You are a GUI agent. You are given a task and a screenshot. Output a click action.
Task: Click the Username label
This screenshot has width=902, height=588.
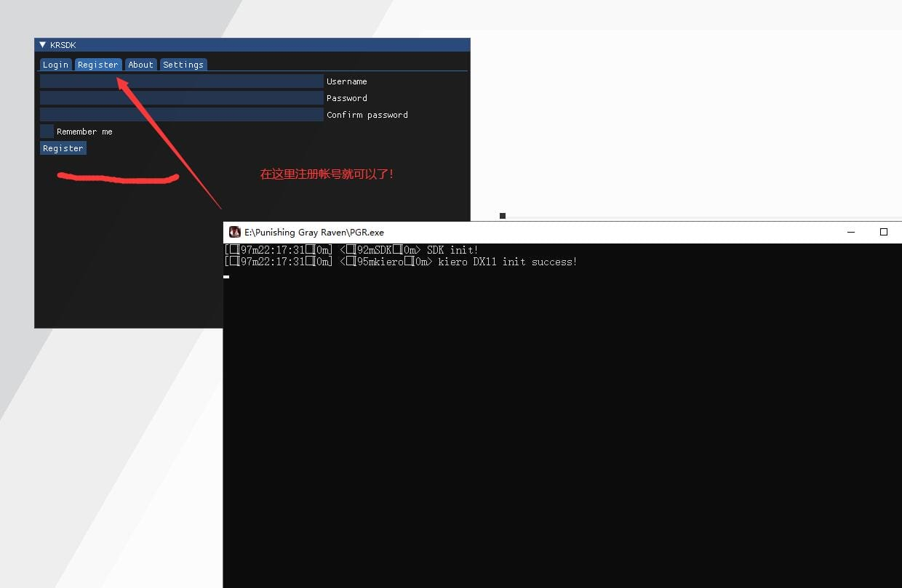tap(347, 81)
